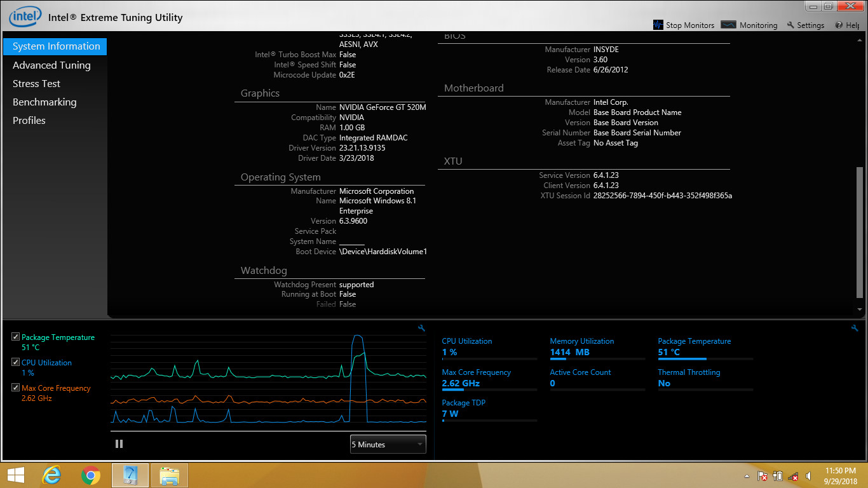Click Settings button label
This screenshot has height=488, width=868.
pyautogui.click(x=811, y=25)
